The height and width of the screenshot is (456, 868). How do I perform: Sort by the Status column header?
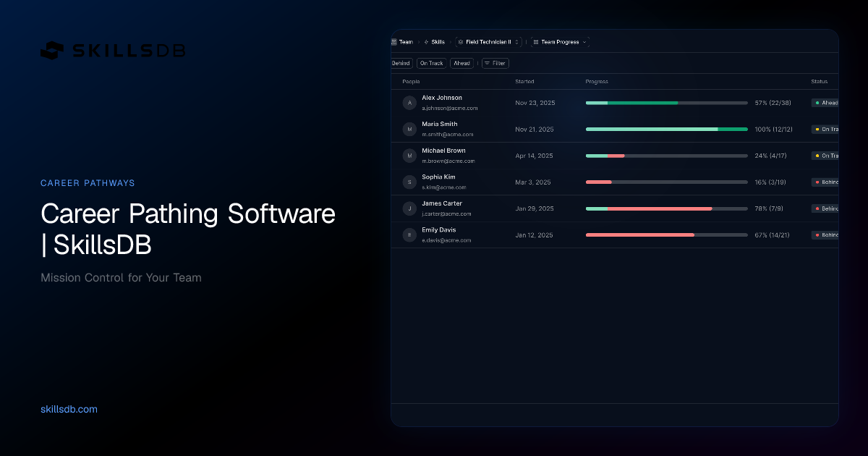819,81
